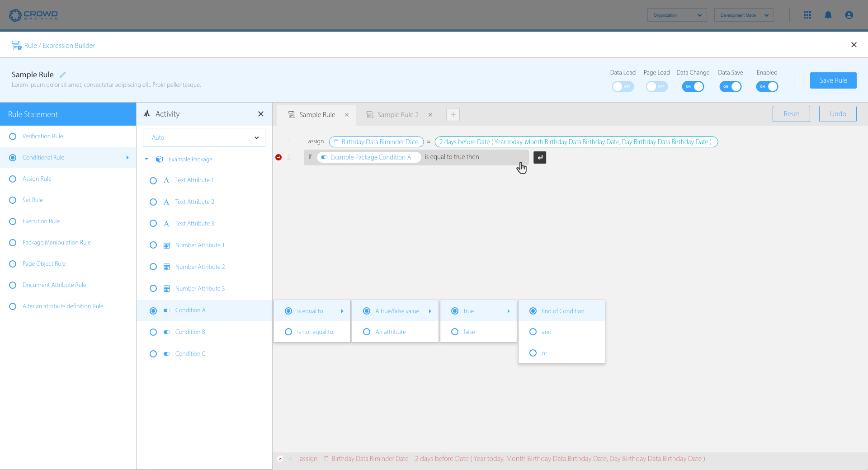Click the red breakpoint icon on line 2
This screenshot has height=470, width=868.
(x=278, y=157)
